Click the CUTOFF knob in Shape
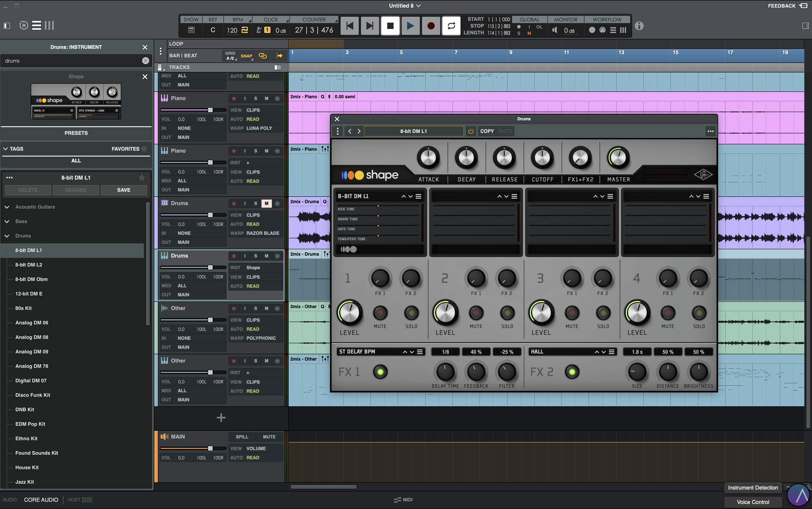 (542, 158)
